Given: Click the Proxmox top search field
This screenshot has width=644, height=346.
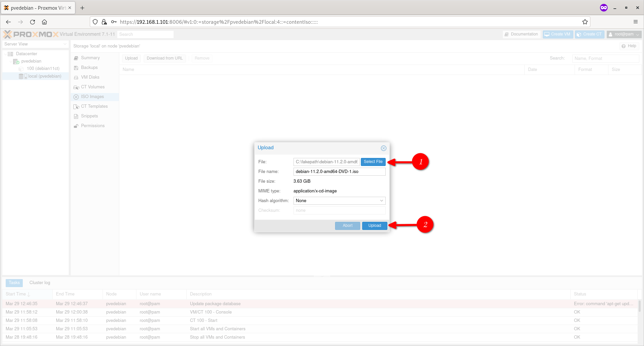Looking at the screenshot, I should pos(145,34).
